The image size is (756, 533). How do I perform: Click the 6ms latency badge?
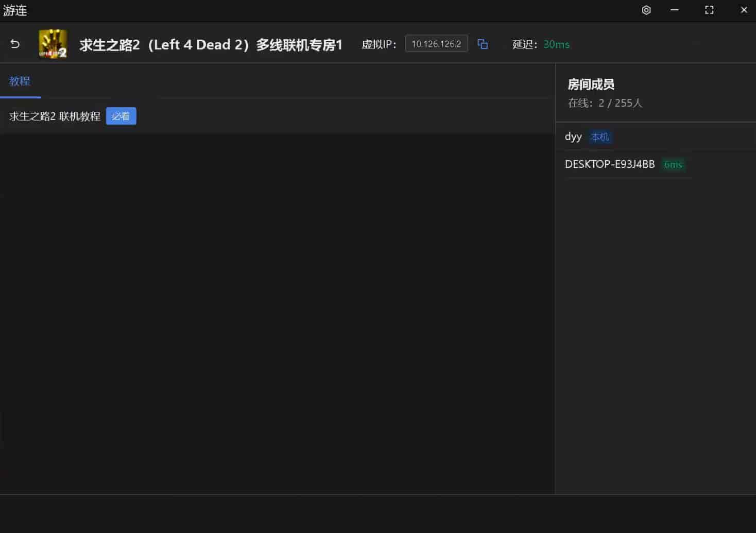[673, 165]
